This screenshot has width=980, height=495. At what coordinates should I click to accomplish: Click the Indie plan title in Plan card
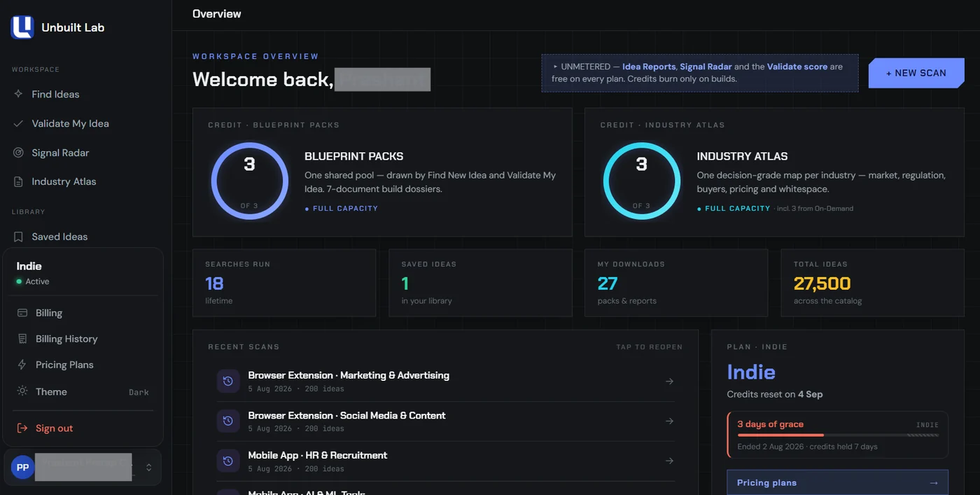point(751,372)
